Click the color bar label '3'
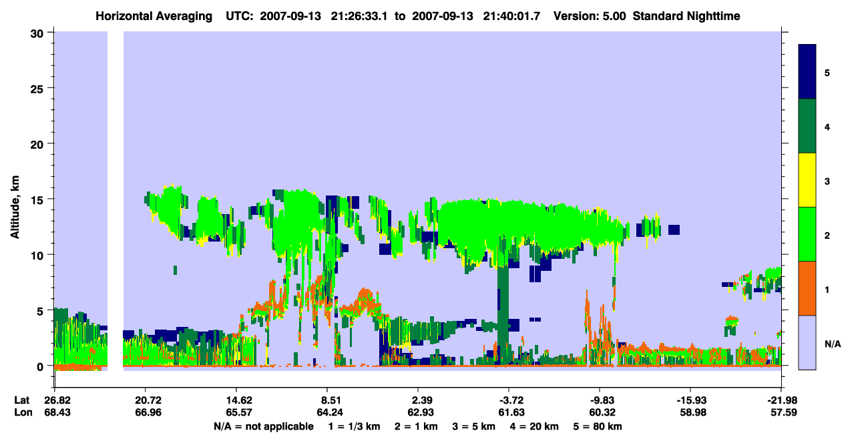 [827, 180]
